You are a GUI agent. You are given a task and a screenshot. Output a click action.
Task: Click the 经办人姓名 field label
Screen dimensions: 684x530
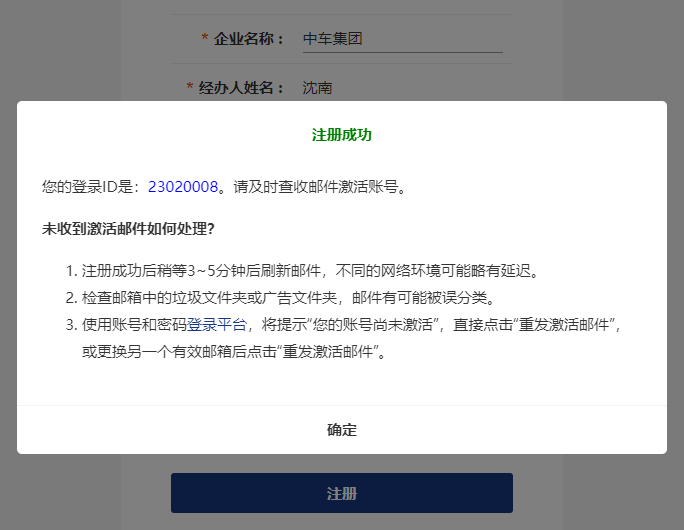click(242, 88)
